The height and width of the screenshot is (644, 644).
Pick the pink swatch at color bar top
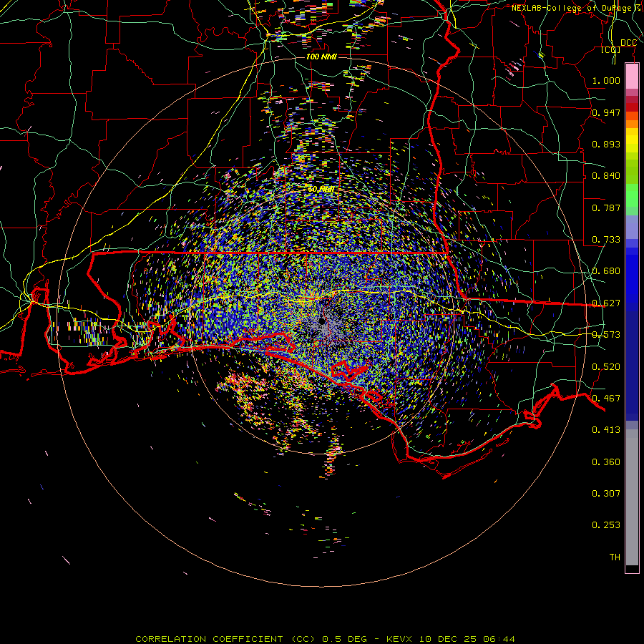632,77
